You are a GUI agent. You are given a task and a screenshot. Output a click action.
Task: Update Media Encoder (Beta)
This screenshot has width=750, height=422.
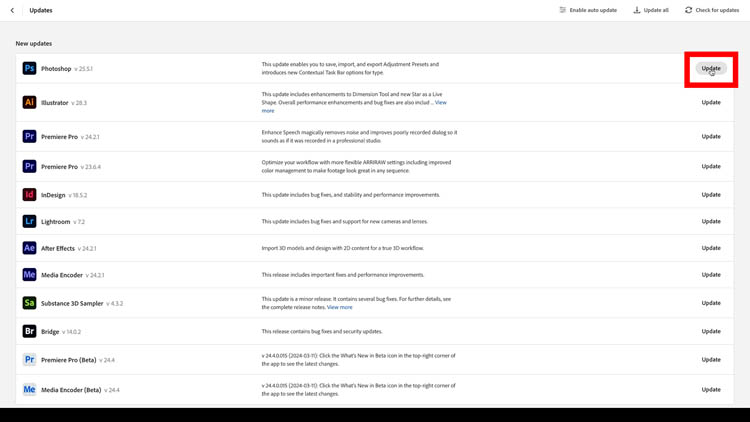click(711, 389)
